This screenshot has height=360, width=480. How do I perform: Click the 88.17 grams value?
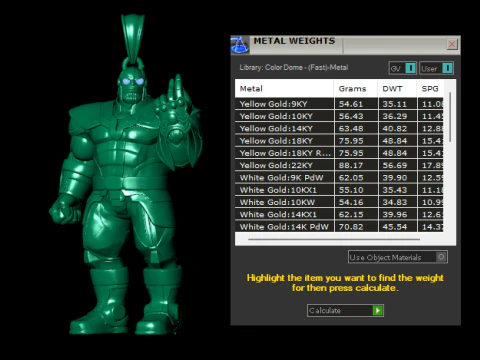tap(351, 165)
